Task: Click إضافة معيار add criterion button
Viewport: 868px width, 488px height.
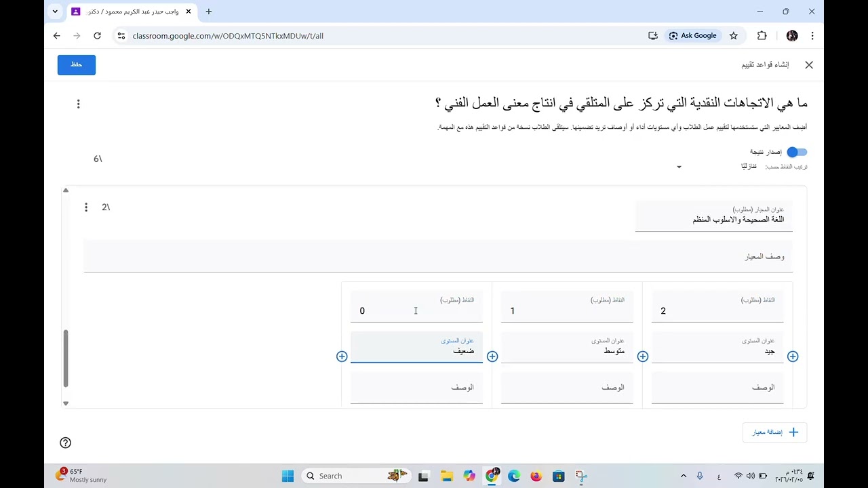Action: click(775, 432)
